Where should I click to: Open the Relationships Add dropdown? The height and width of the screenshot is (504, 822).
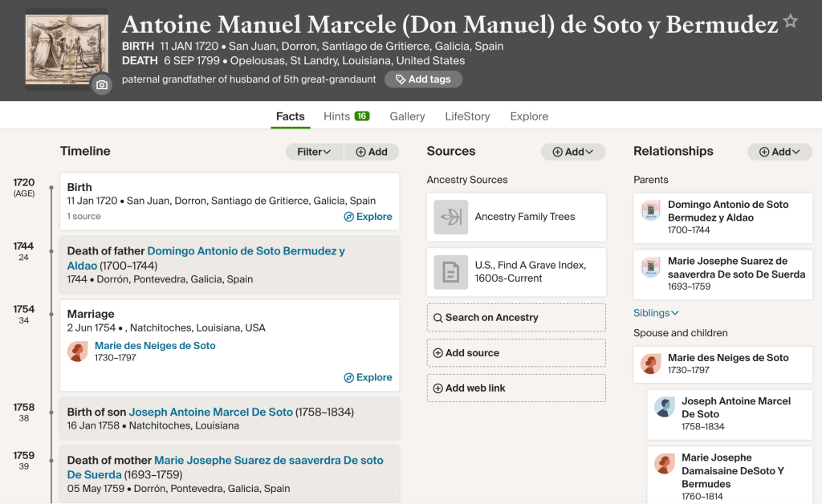pos(779,152)
